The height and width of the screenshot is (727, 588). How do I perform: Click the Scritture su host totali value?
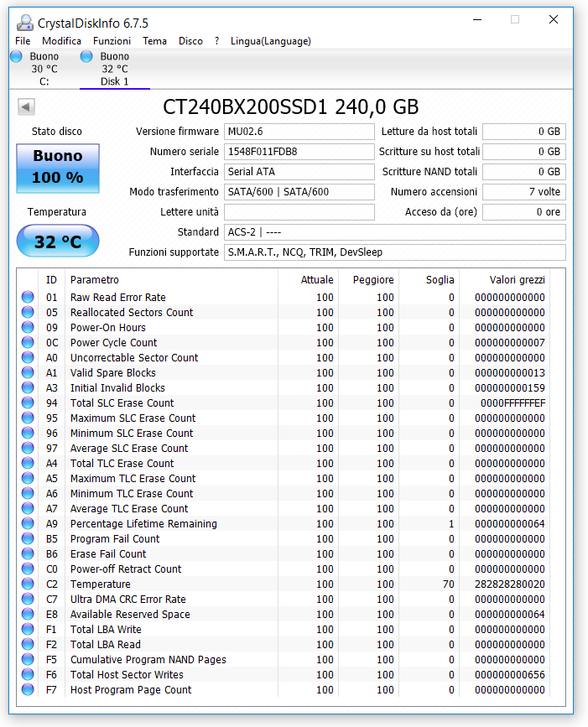524,152
